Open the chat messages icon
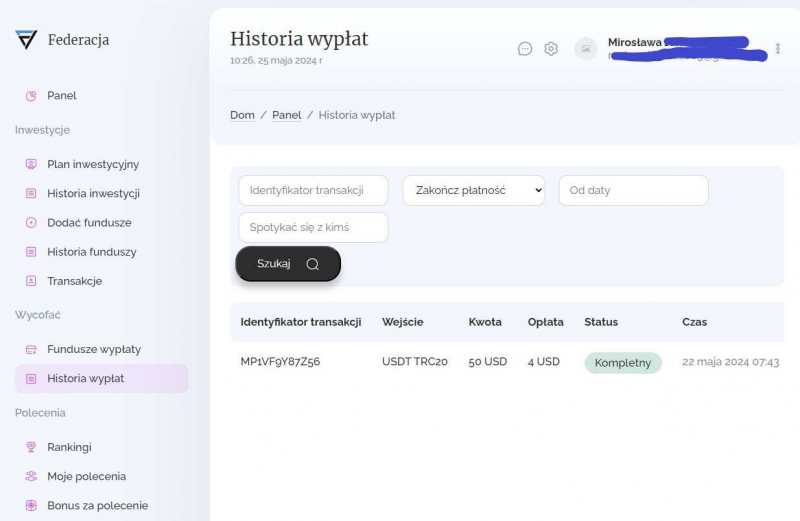The height and width of the screenshot is (521, 800). click(x=525, y=48)
